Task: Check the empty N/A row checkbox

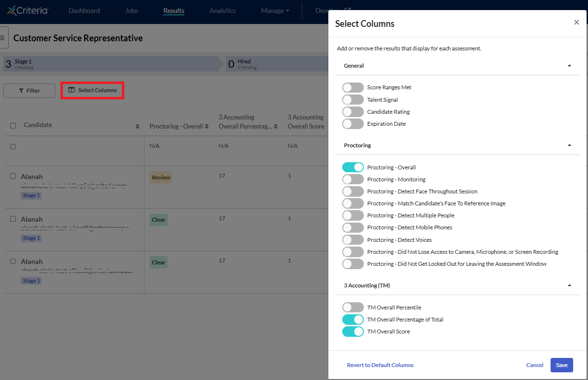Action: tap(13, 146)
